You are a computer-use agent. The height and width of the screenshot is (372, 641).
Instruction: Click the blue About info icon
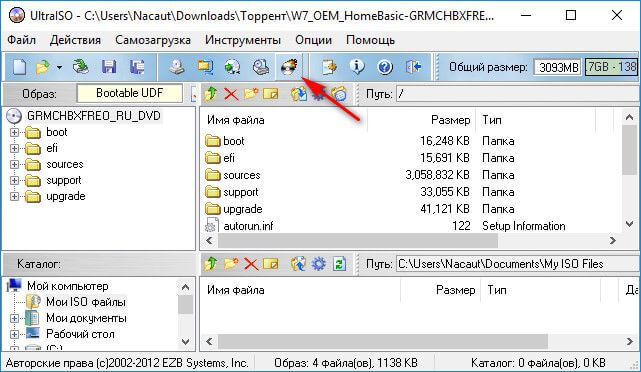tap(357, 67)
